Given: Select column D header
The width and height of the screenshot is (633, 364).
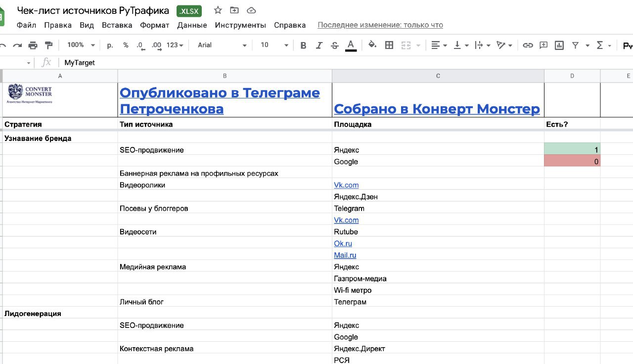Looking at the screenshot, I should pyautogui.click(x=572, y=76).
